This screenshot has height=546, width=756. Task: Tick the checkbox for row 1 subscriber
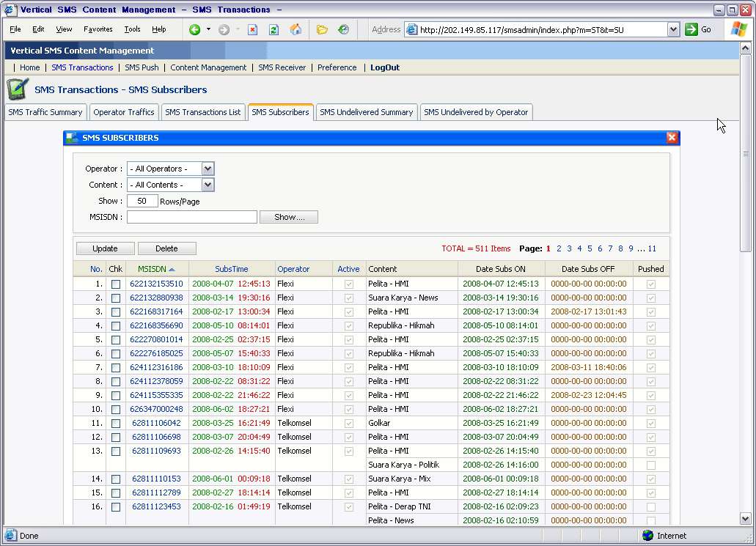pyautogui.click(x=116, y=284)
